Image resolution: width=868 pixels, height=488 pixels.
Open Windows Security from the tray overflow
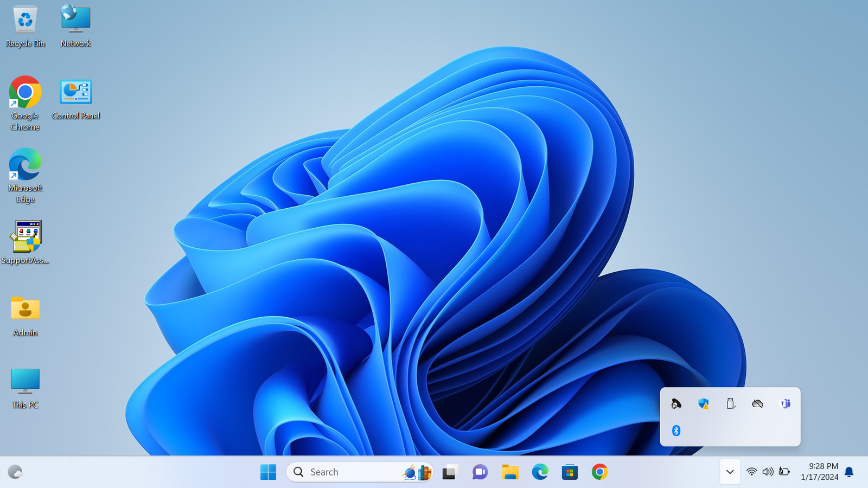[x=704, y=404]
